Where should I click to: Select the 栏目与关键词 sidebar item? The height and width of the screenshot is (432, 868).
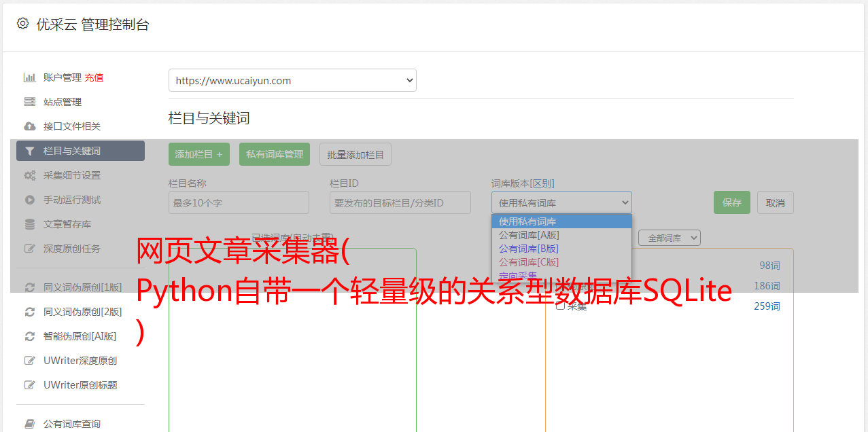tap(80, 151)
